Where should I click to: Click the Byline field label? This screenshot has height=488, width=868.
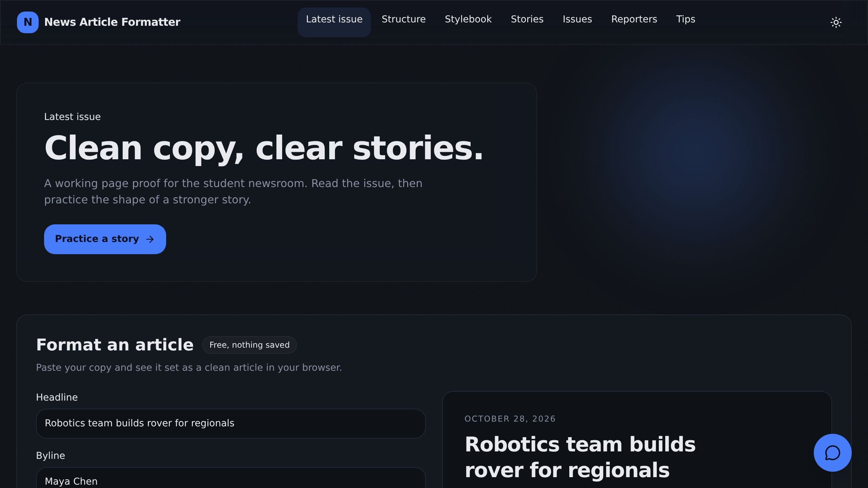click(x=51, y=456)
